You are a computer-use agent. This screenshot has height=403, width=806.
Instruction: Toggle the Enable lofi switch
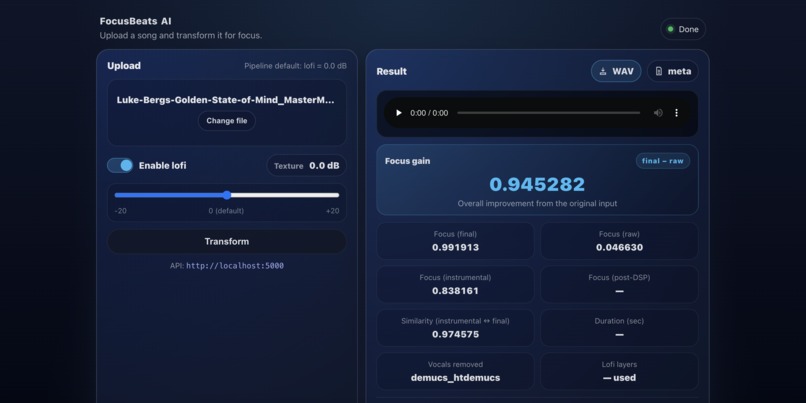pos(120,166)
